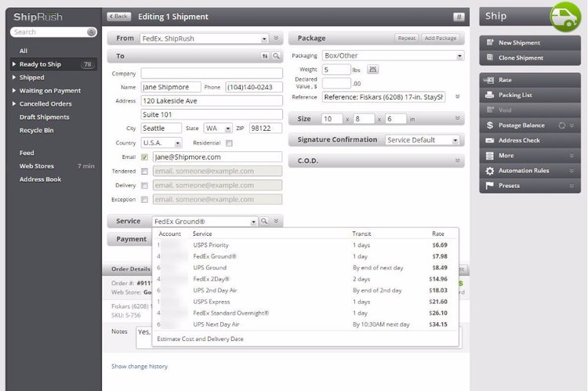This screenshot has width=588, height=391.
Task: Click the Add Package button
Action: pos(441,38)
